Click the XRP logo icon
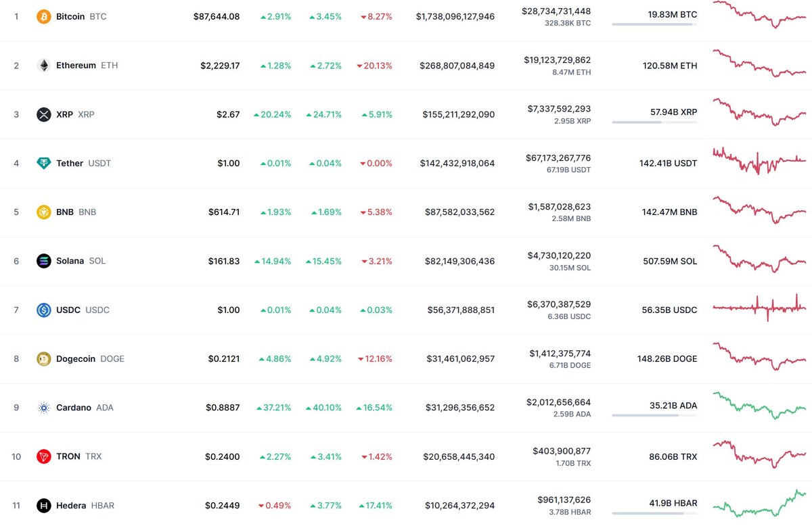The image size is (812, 526). pyautogui.click(x=44, y=114)
